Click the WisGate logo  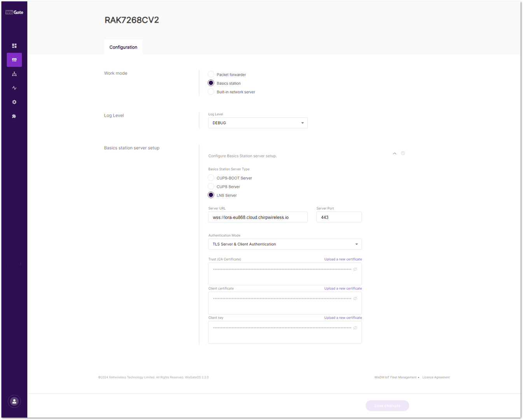tap(14, 12)
